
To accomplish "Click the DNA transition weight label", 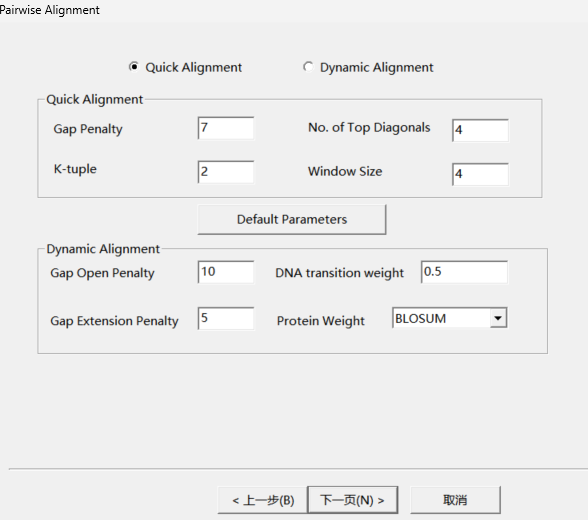I will click(339, 273).
